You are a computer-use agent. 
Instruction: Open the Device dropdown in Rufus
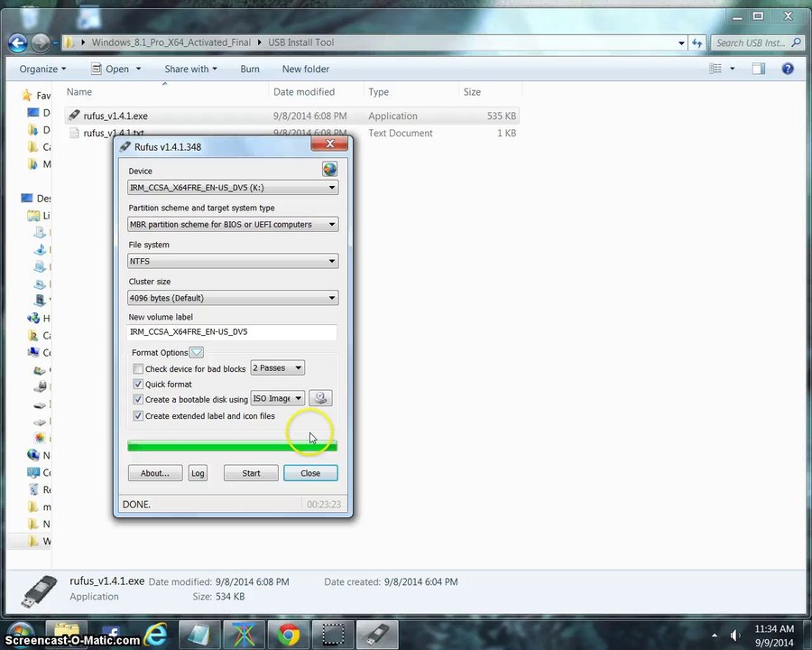point(233,188)
